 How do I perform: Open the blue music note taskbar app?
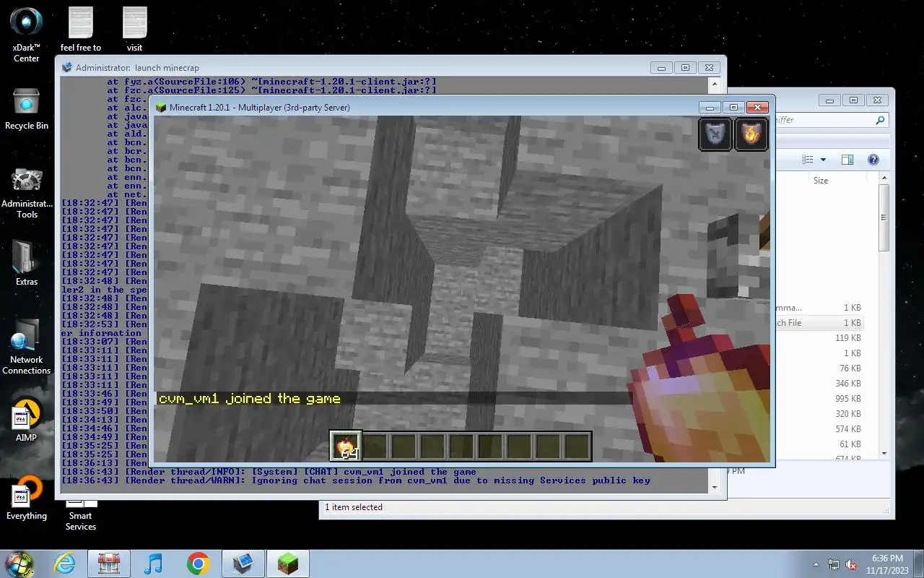pos(153,564)
